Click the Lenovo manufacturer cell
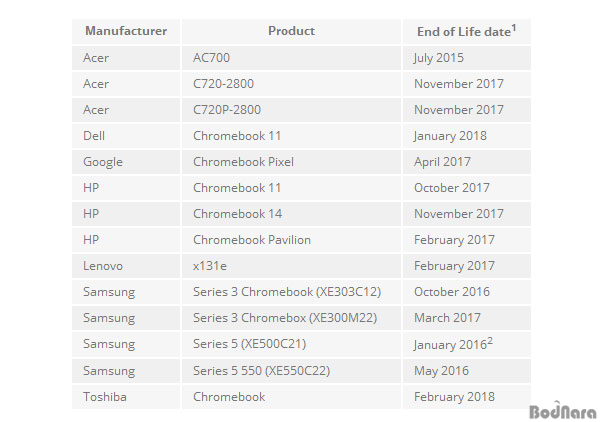Screen dimensions: 600x422 coord(105,266)
